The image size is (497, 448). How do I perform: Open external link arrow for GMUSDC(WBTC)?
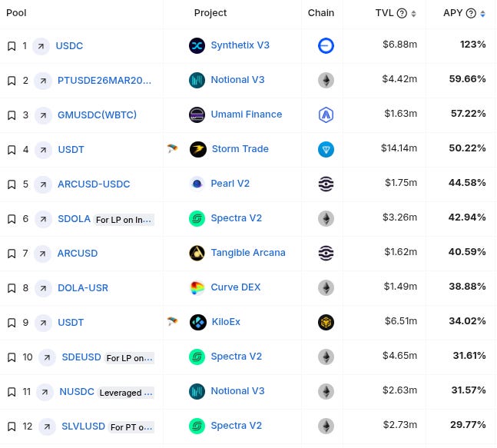point(43,115)
